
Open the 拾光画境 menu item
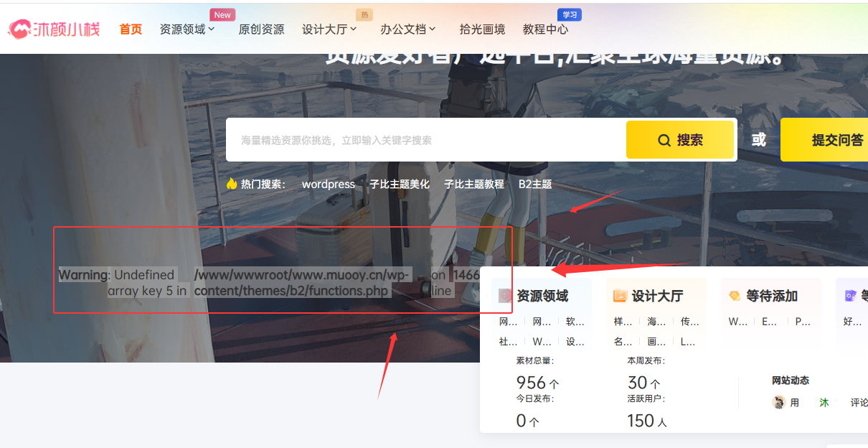(x=482, y=29)
